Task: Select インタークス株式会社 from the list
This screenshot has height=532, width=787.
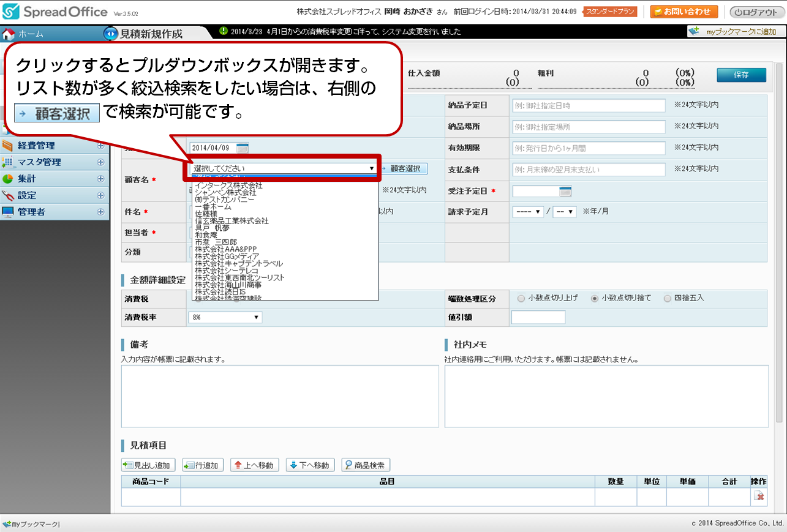Action: (x=228, y=185)
